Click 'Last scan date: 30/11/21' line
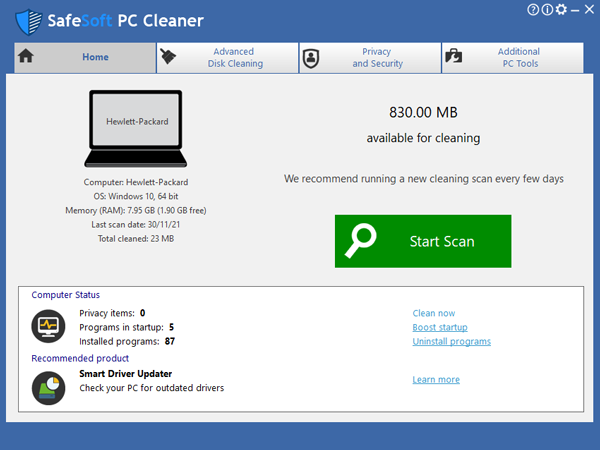600x450 pixels. [136, 225]
